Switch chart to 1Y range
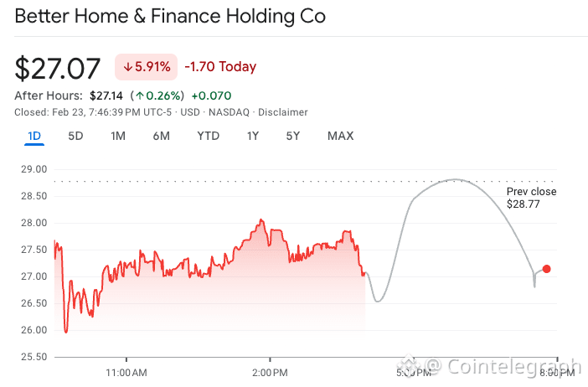 (x=252, y=136)
